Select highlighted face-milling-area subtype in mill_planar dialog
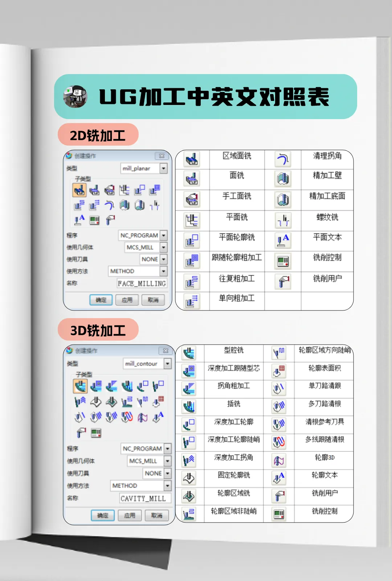The image size is (392, 581). tap(79, 190)
